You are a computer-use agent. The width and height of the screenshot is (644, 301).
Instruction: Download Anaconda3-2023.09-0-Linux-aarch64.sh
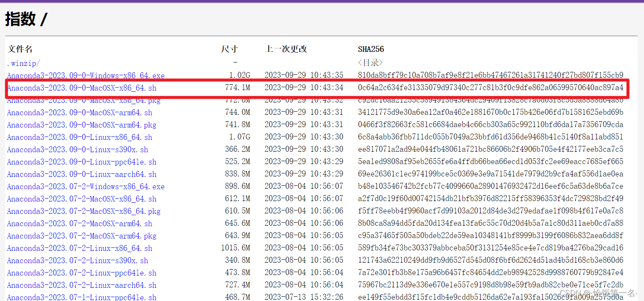[82, 174]
